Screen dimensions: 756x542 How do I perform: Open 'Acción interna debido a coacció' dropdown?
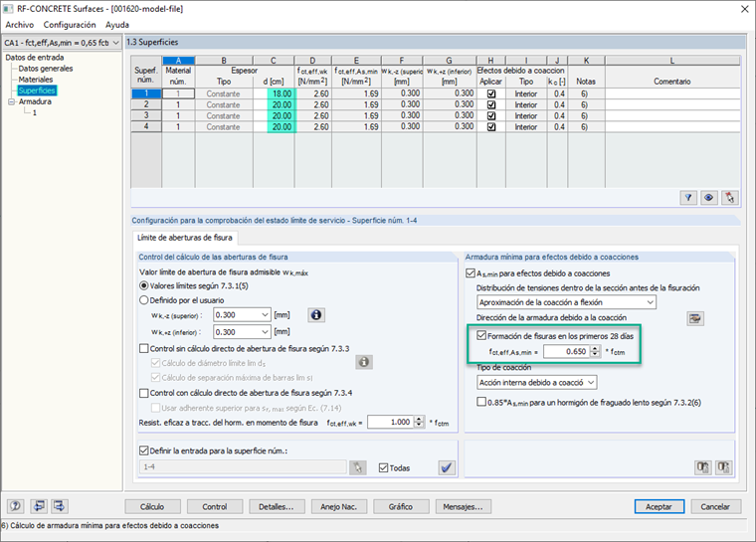[x=591, y=383]
